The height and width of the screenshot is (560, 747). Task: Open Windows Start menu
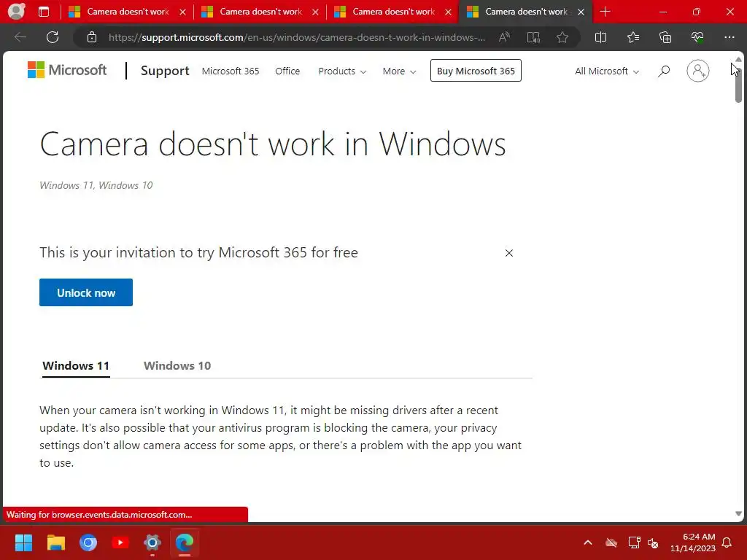point(23,542)
